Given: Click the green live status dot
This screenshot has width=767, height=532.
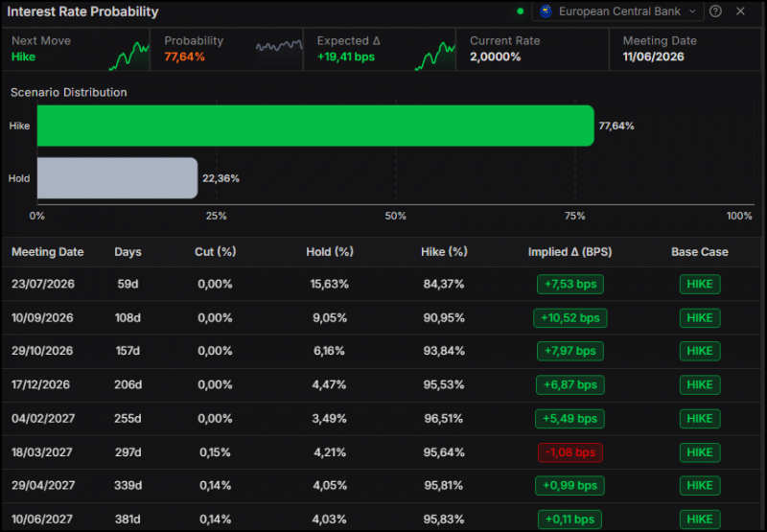Looking at the screenshot, I should [x=520, y=12].
